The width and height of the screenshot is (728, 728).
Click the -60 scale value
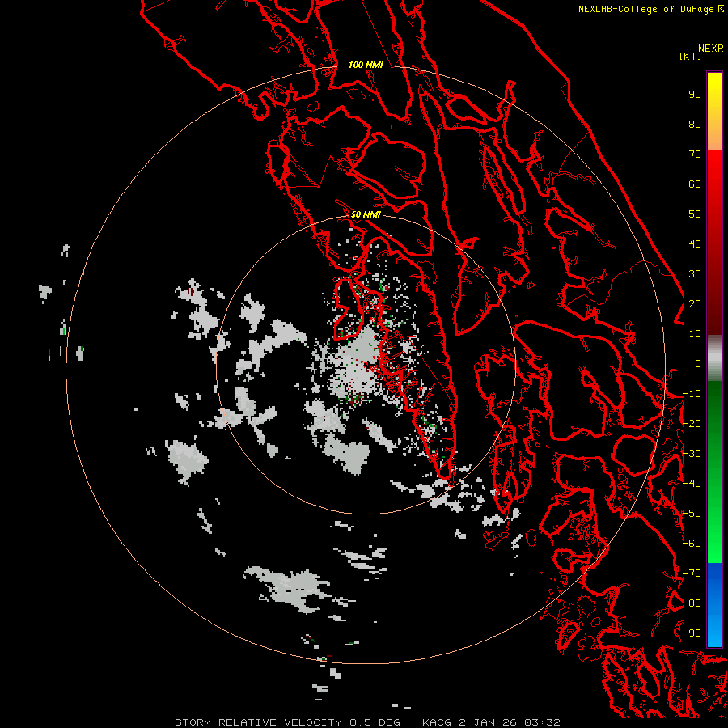pyautogui.click(x=692, y=544)
